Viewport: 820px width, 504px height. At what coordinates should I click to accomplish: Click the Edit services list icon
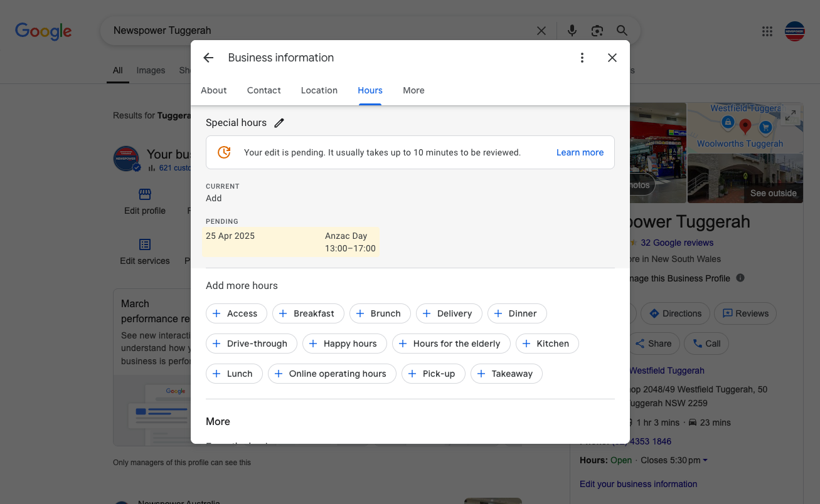point(145,244)
